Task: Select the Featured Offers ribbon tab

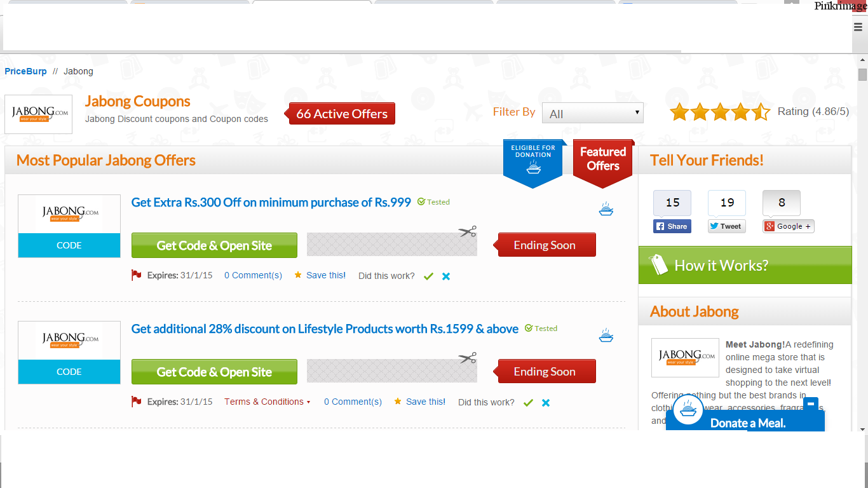Action: coord(603,163)
